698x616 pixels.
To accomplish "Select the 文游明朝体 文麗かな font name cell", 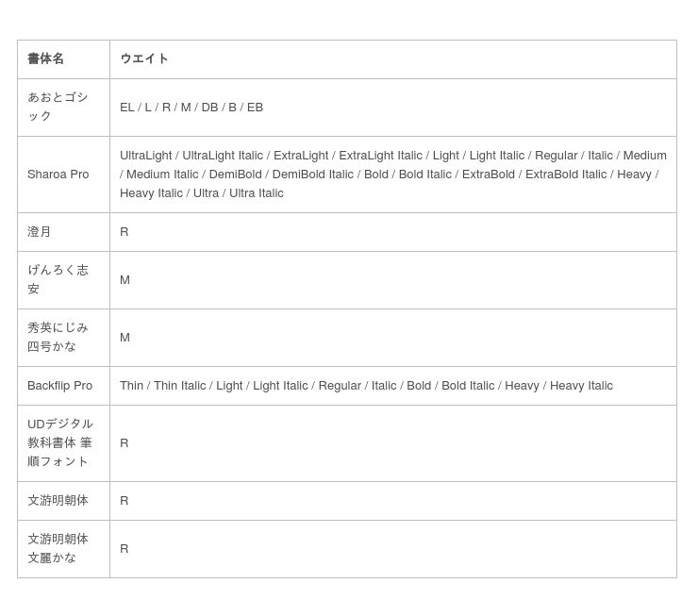I will coord(58,548).
